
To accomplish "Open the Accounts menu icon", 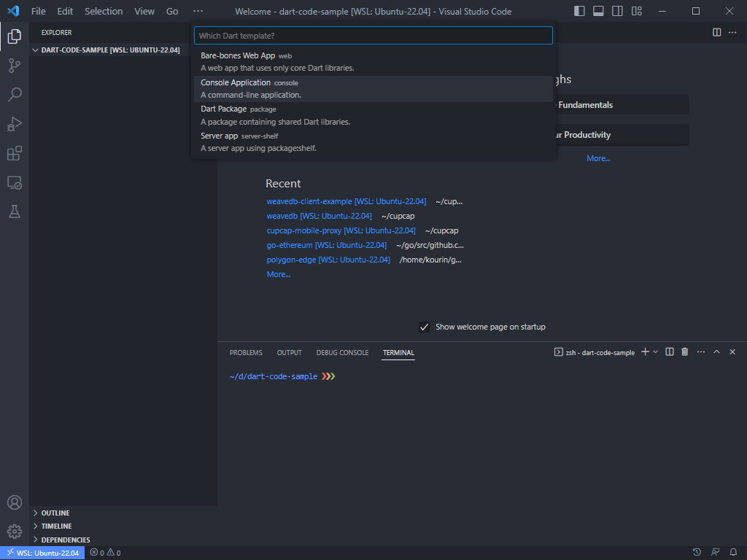I will point(15,502).
